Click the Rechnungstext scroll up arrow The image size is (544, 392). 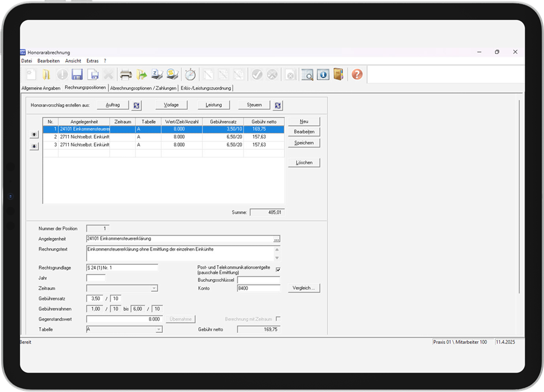tap(277, 249)
